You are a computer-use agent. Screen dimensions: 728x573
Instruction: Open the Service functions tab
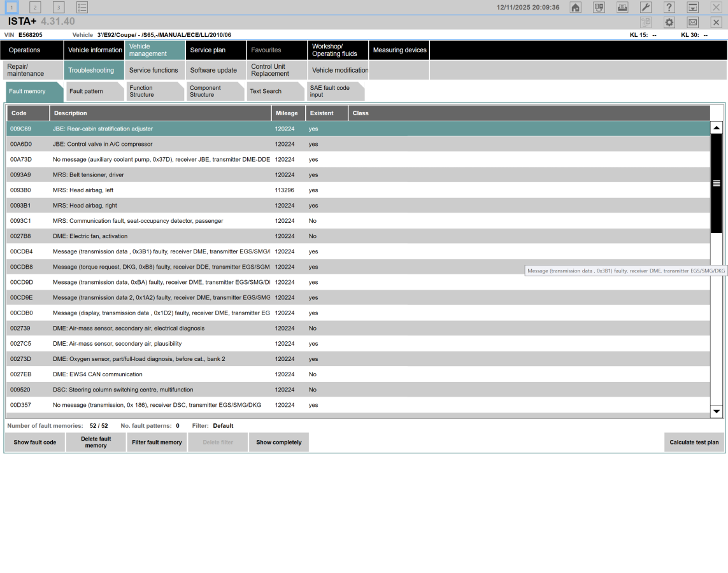coord(153,71)
